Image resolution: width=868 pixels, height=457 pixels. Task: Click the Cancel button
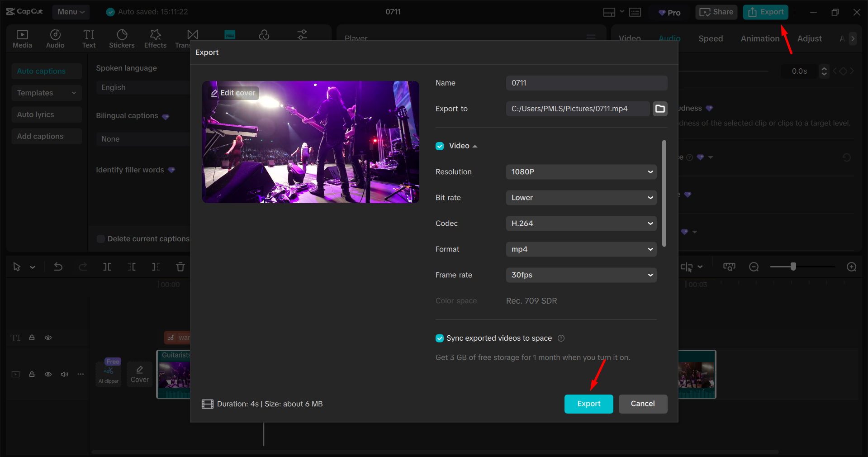click(642, 404)
